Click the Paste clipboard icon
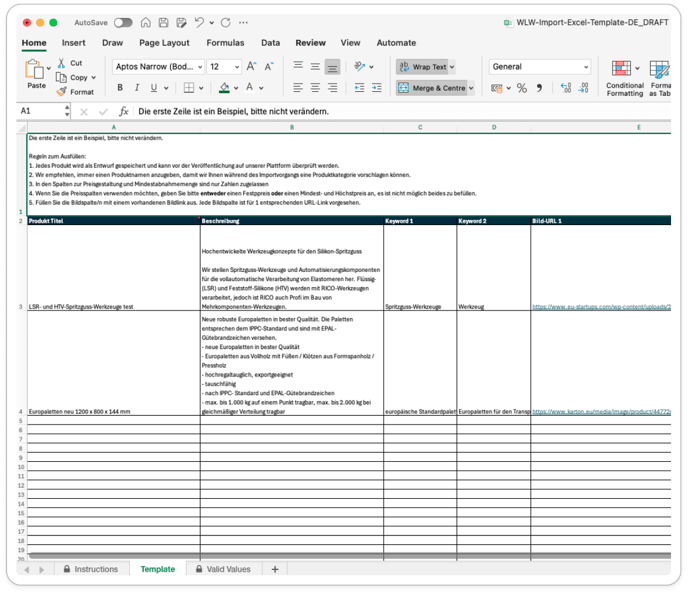Viewport: 688px width, 594px height. 34,69
